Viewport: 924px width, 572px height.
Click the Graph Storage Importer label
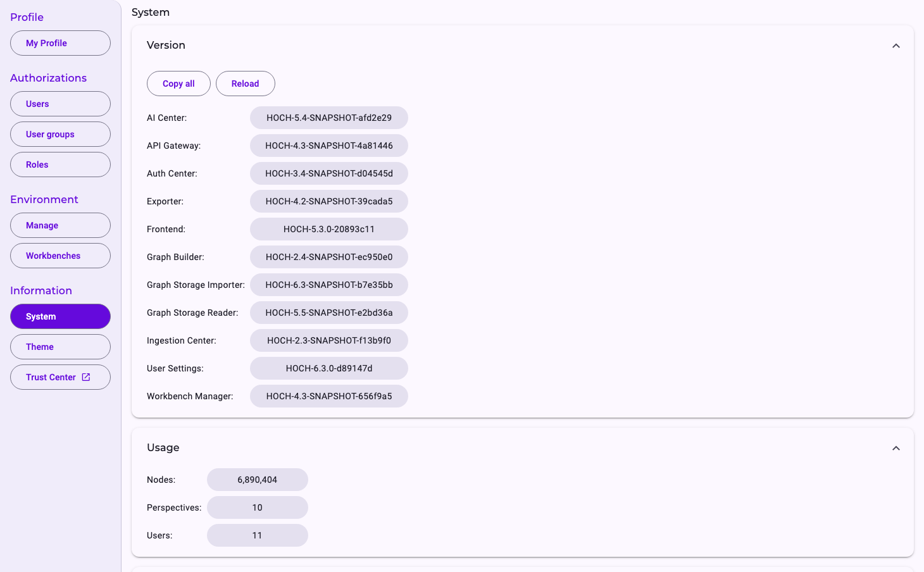[x=196, y=285]
